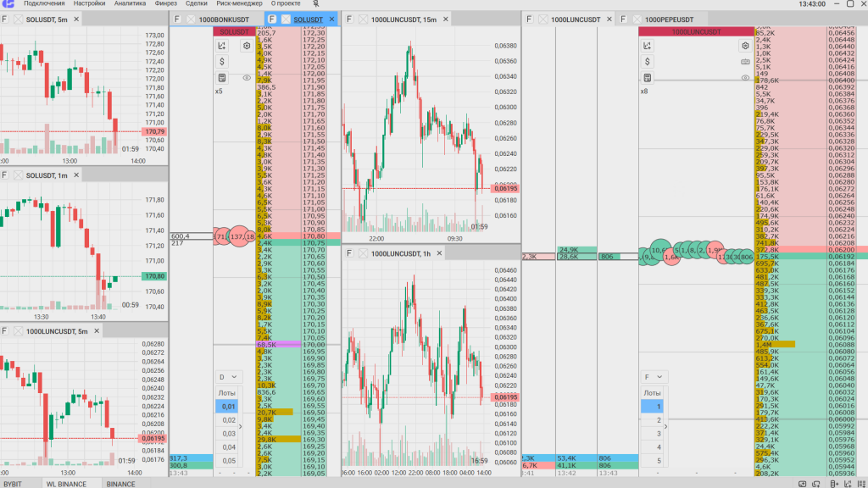Viewport: 868px width, 488px height.
Task: Select lot size 0,02 for SOLUSDT
Action: [x=227, y=420]
